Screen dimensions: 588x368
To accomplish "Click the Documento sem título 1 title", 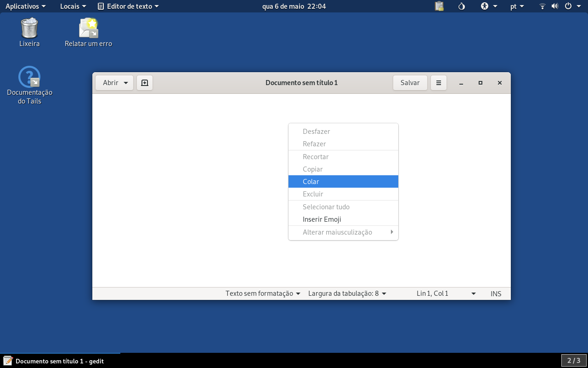I will click(302, 83).
